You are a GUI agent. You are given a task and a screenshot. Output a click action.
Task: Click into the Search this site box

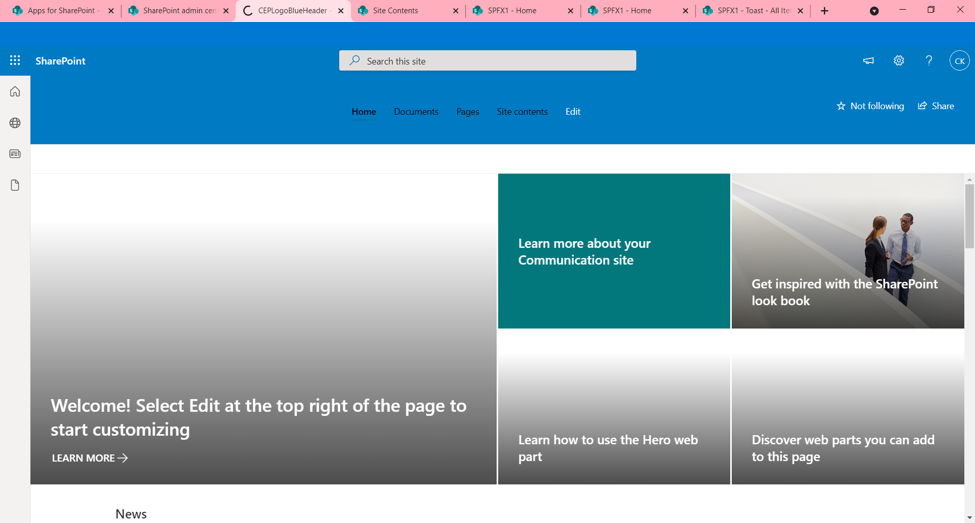(488, 61)
